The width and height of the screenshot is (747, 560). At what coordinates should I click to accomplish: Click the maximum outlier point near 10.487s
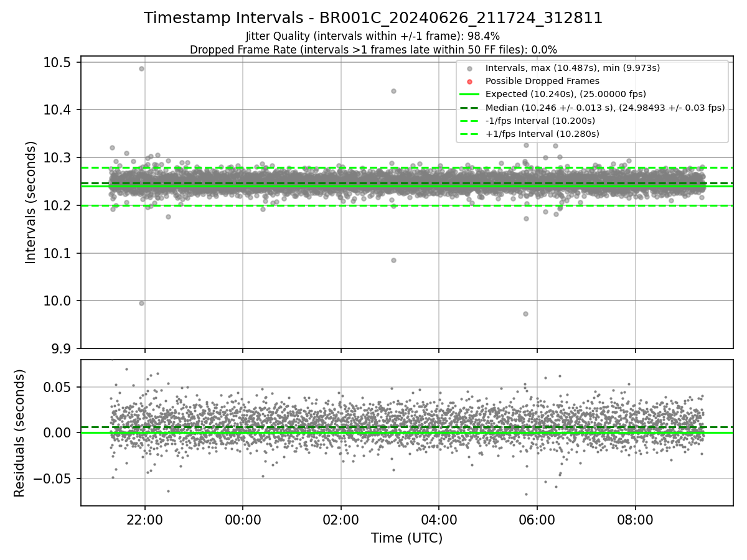tap(141, 68)
